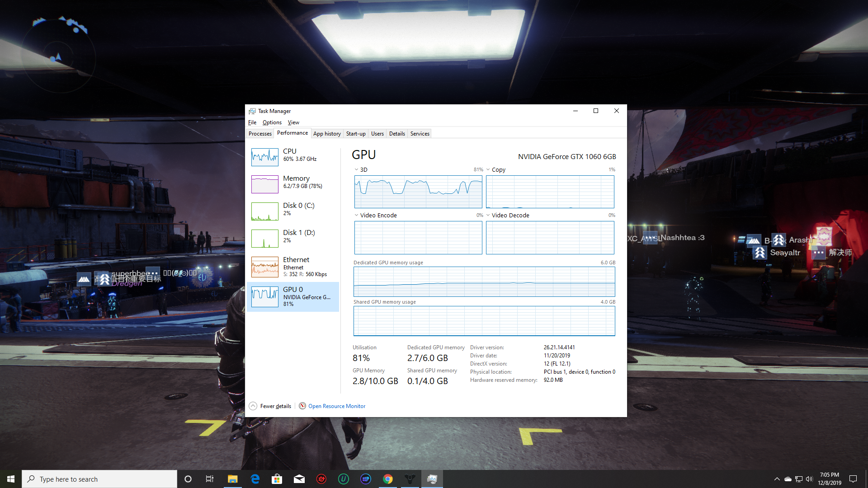
Task: Click the Chrome icon in taskbar
Action: tap(388, 479)
